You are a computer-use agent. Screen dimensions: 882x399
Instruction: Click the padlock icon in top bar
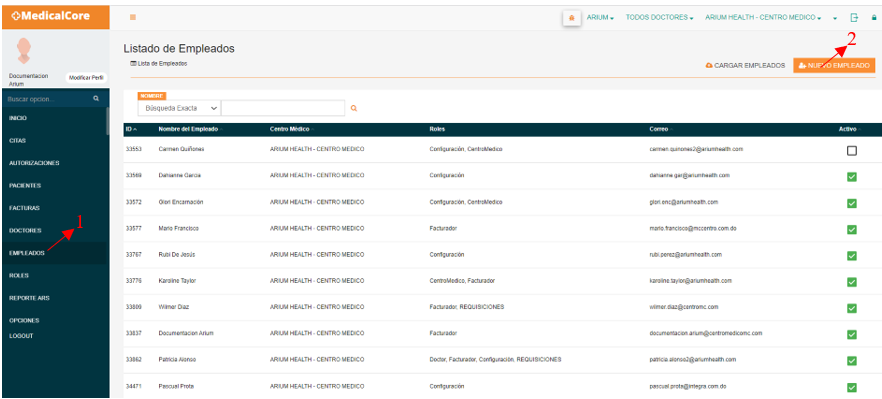874,18
